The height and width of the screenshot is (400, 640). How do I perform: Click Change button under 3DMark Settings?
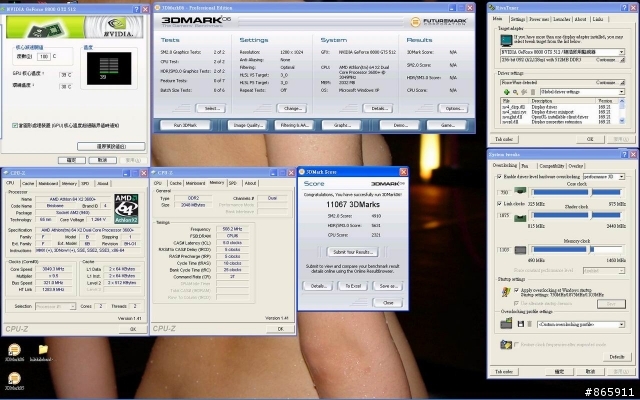coord(292,108)
